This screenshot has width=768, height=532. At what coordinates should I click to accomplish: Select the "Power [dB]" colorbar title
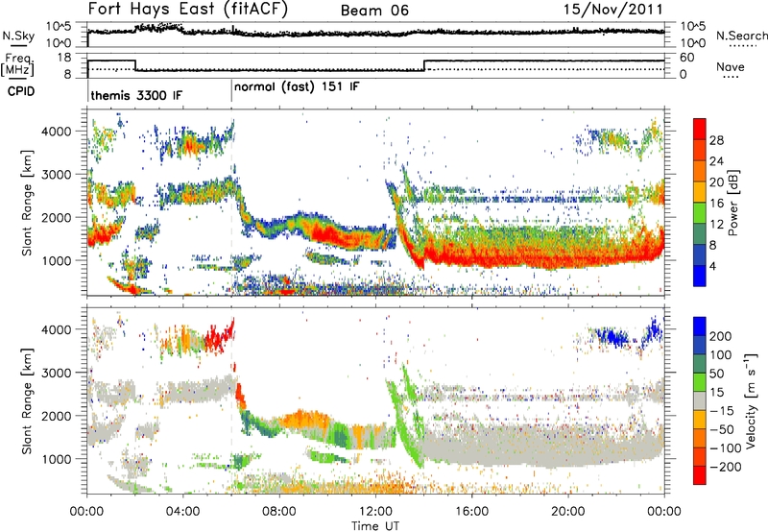[732, 203]
